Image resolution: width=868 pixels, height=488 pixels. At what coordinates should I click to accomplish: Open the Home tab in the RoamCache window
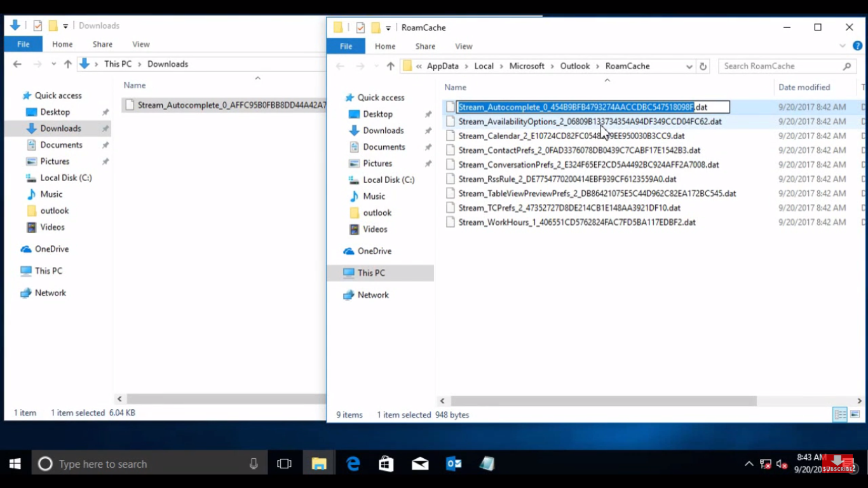384,46
